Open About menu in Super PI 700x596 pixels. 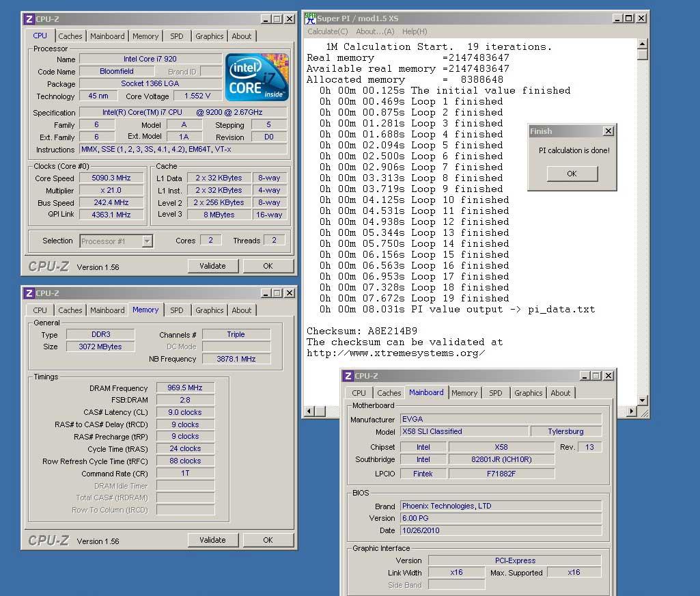[x=375, y=31]
